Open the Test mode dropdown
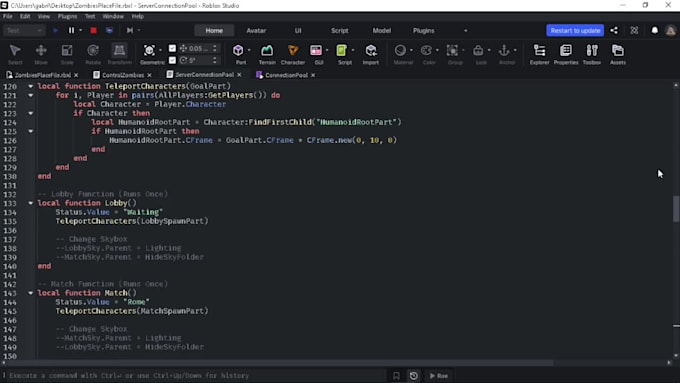This screenshot has width=680, height=383. coord(24,30)
